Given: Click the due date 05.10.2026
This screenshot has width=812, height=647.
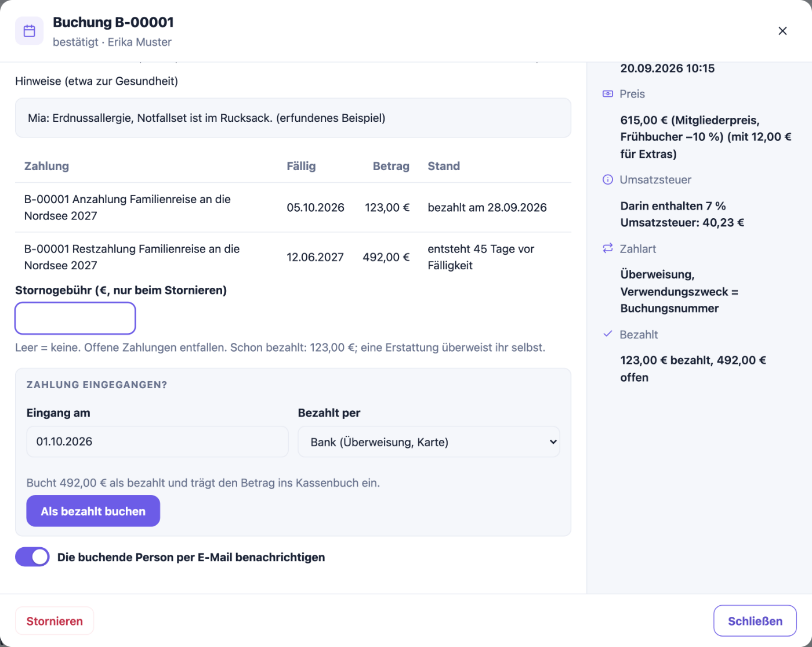Looking at the screenshot, I should 316,208.
